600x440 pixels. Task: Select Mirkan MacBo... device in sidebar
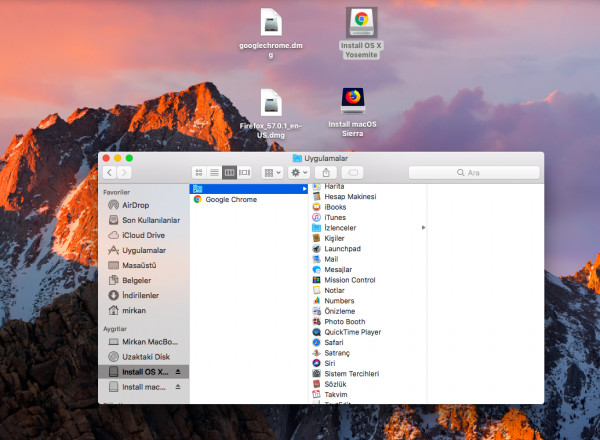(x=144, y=342)
